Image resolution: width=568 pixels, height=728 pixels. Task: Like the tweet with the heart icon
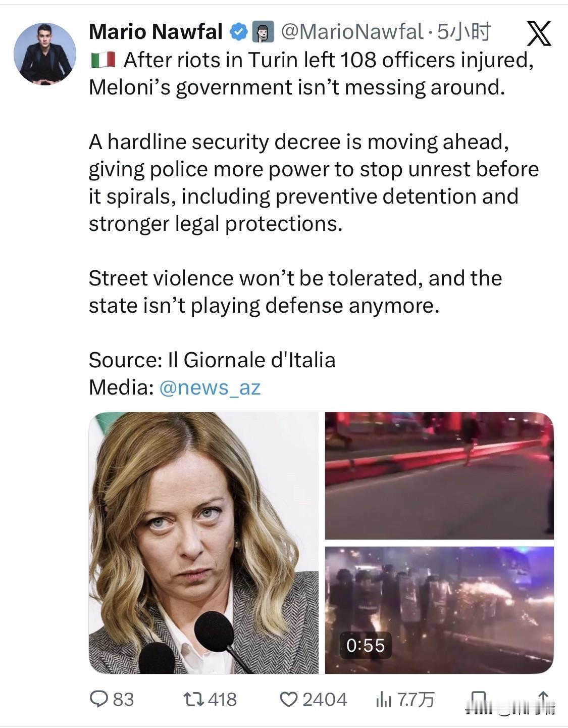point(289,699)
